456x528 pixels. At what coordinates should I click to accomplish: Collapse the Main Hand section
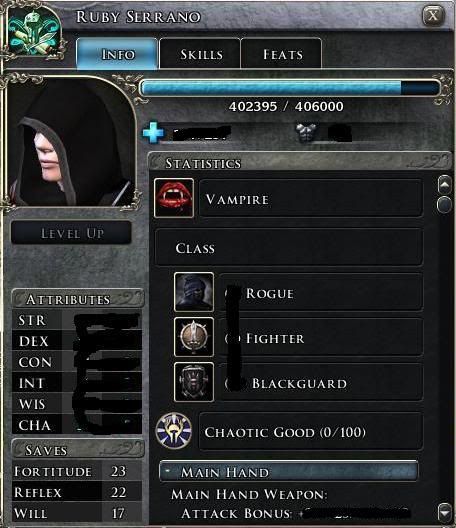(x=289, y=471)
